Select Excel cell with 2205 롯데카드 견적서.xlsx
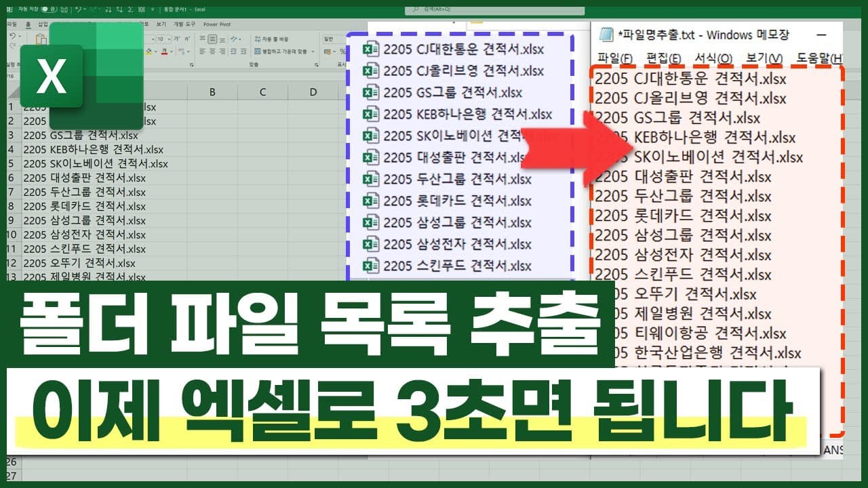 tap(103, 206)
